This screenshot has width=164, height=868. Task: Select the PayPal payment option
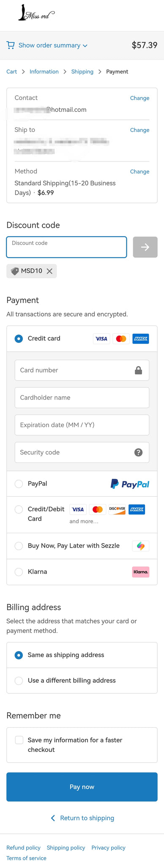click(19, 484)
